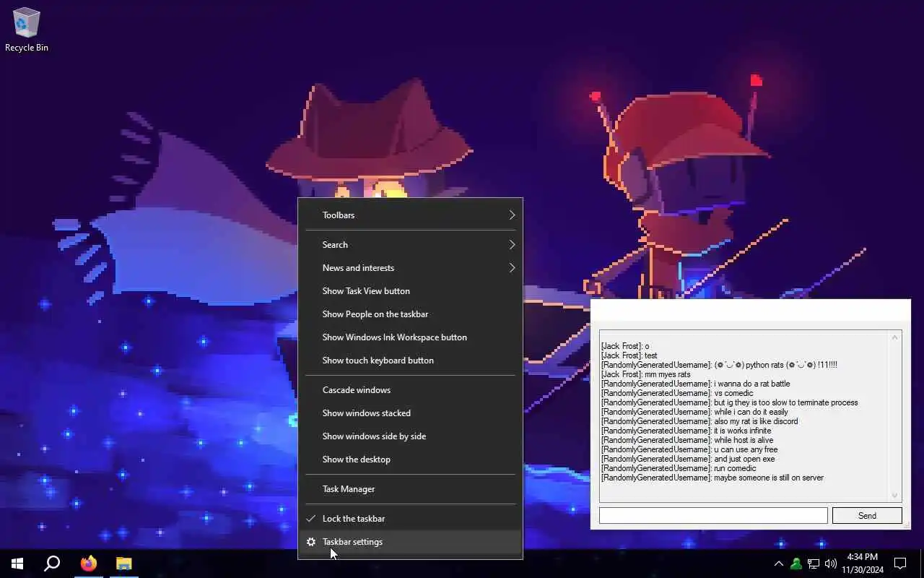Open Task Manager from context menu
Screen dimensions: 924x578
tap(410, 489)
